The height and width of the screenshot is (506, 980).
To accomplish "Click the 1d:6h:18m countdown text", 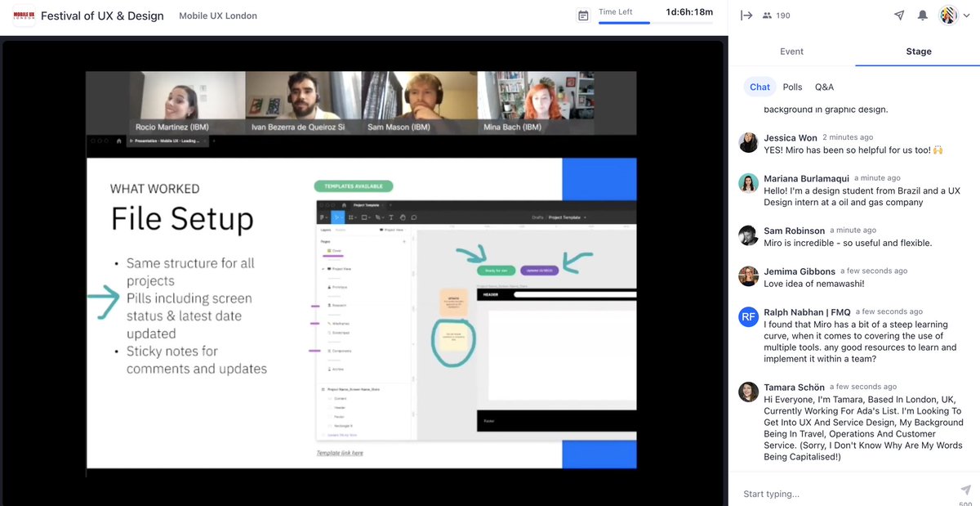I will point(689,12).
